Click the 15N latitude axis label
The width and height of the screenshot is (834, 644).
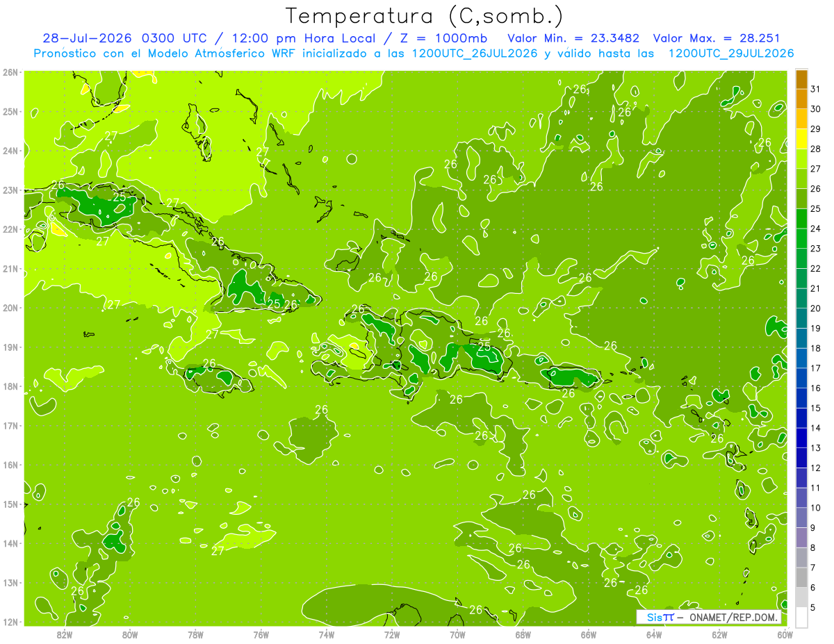click(x=10, y=504)
